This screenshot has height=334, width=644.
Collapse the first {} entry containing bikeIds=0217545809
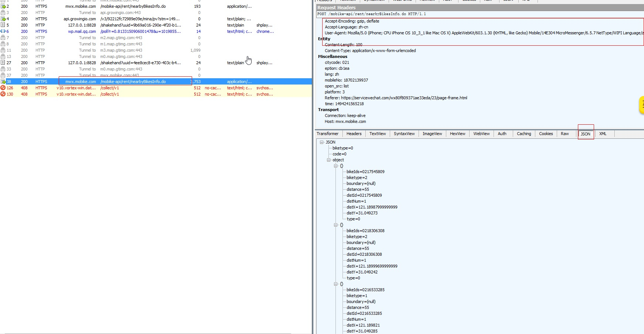coord(336,166)
